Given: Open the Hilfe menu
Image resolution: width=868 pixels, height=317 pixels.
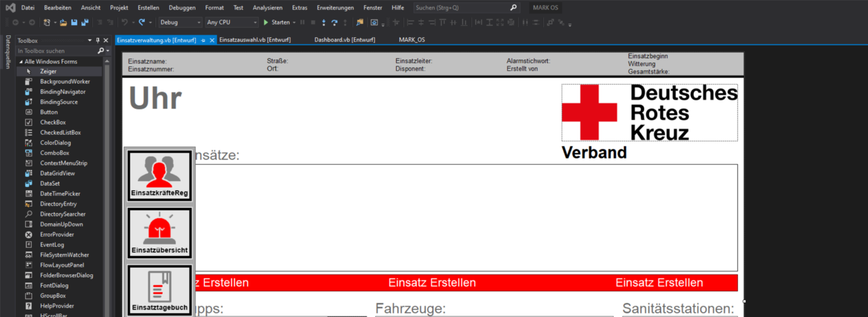Looking at the screenshot, I should 398,7.
